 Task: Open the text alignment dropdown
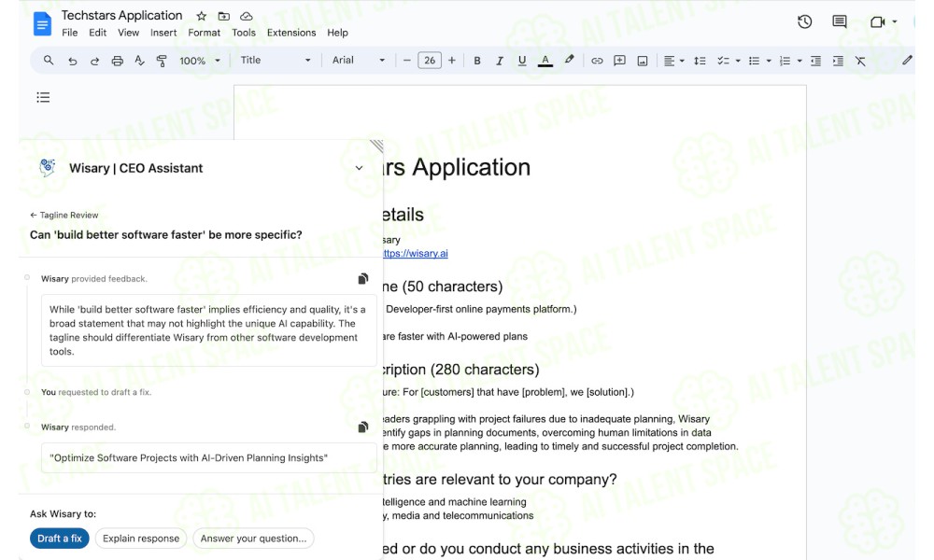pyautogui.click(x=673, y=61)
